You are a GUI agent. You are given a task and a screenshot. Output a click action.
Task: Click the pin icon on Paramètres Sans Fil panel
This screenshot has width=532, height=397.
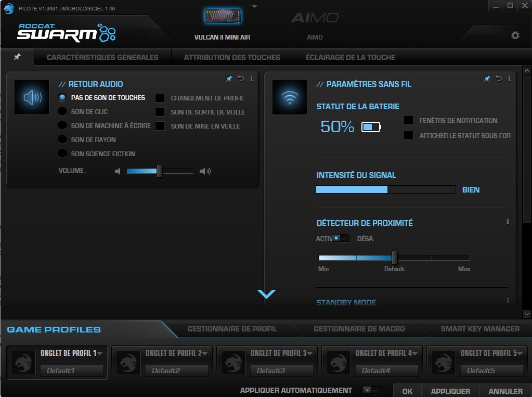click(487, 79)
